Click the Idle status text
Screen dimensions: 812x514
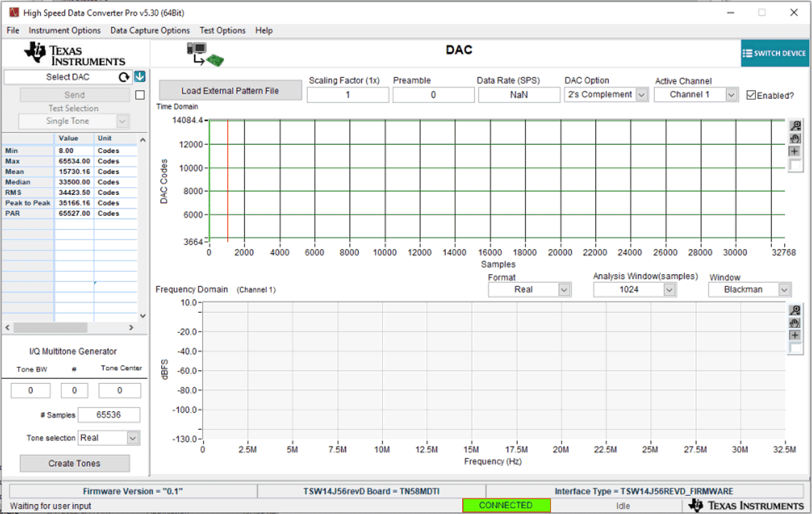(x=623, y=506)
